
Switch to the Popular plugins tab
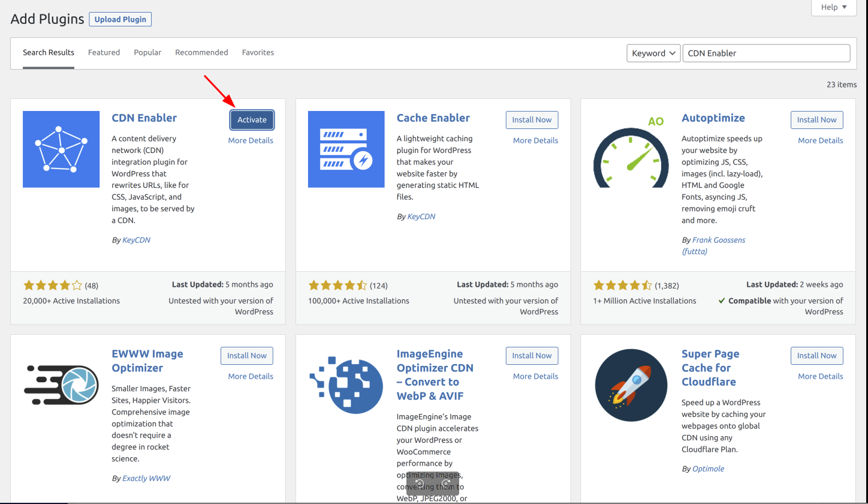(147, 53)
